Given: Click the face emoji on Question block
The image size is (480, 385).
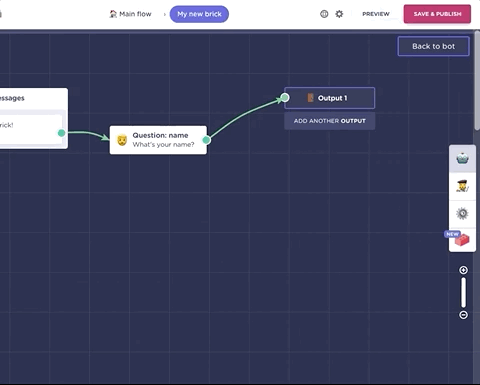Looking at the screenshot, I should click(x=122, y=140).
